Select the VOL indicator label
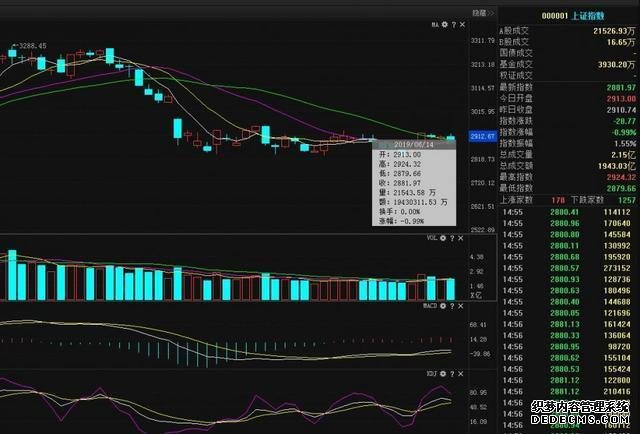 [432, 238]
